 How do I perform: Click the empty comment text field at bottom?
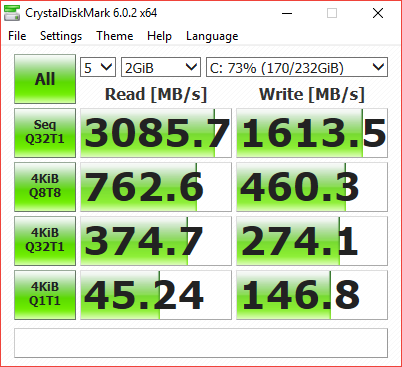coord(201,343)
